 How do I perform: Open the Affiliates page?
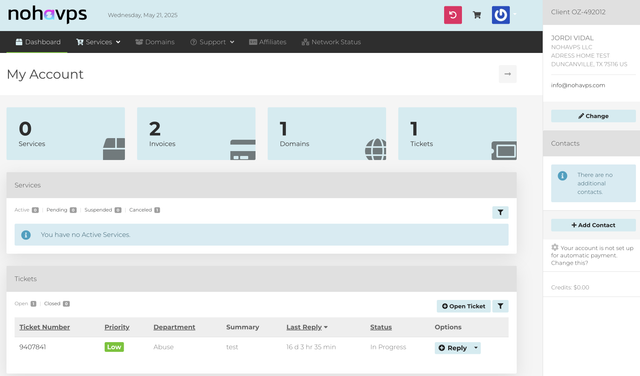click(268, 42)
